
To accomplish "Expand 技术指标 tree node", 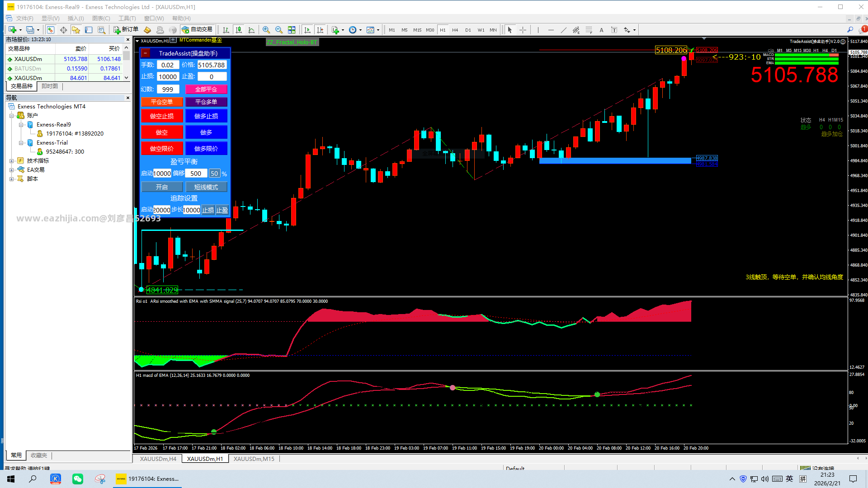I will coord(12,161).
